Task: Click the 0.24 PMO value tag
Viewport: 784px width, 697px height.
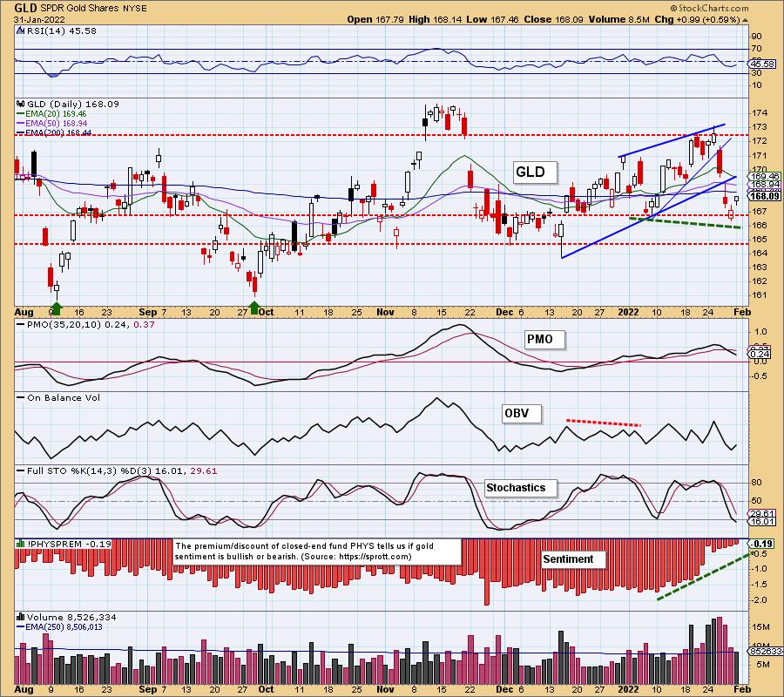Action: click(760, 355)
